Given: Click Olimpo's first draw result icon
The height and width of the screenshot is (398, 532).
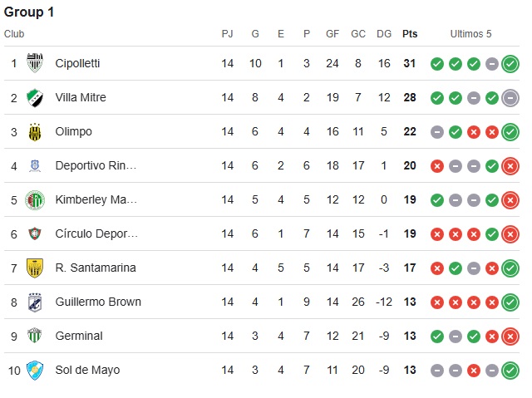Looking at the screenshot, I should [x=437, y=132].
